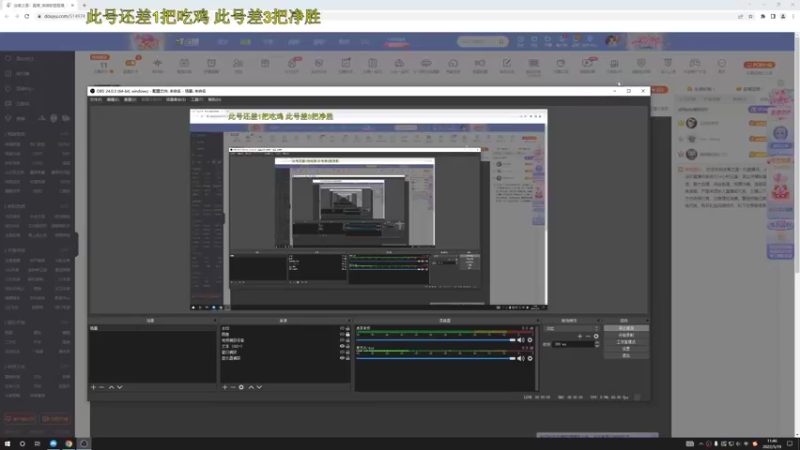Hide the 文本 (GDI+) source

tap(342, 346)
